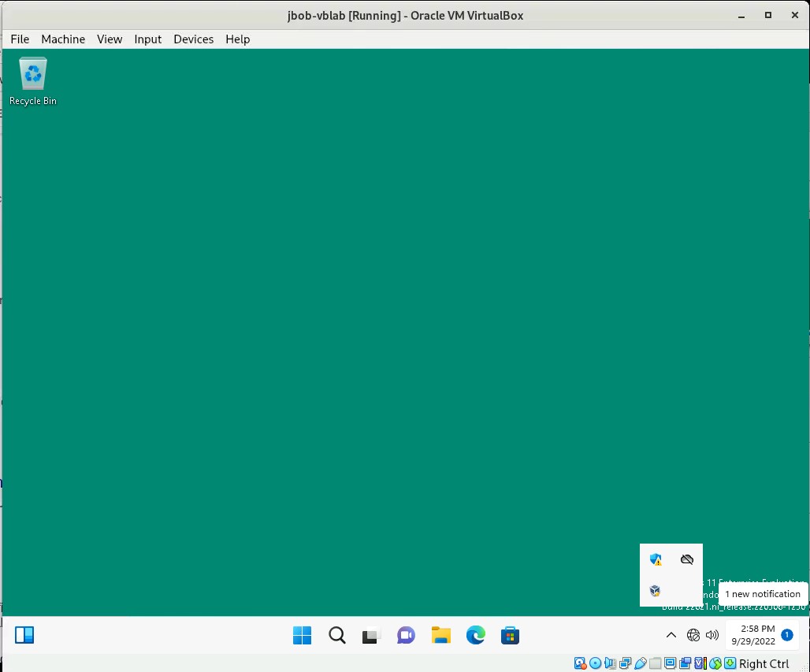
Task: Open Microsoft Store from the taskbar
Action: [510, 635]
